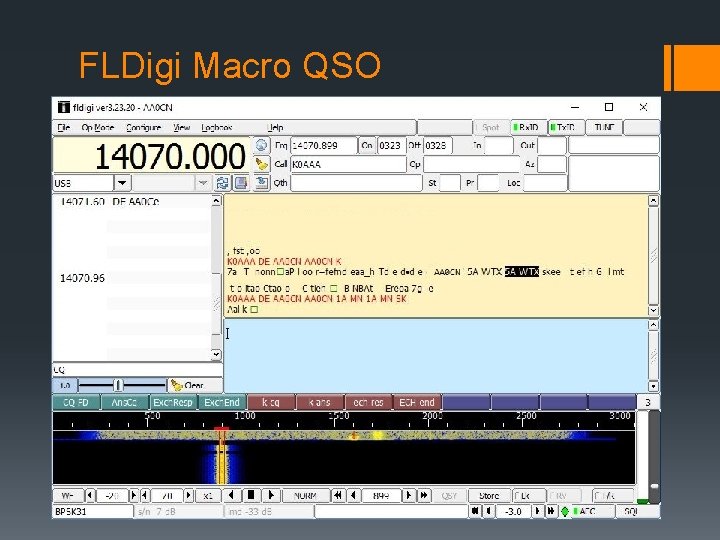The image size is (720, 540).
Task: Decrease squelch value -3.0 by small step
Action: tap(488, 511)
